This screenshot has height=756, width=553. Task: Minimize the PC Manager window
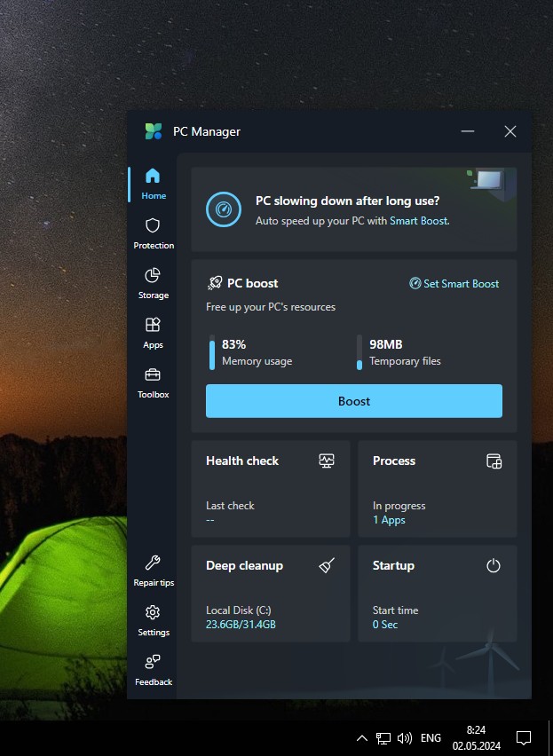click(468, 131)
